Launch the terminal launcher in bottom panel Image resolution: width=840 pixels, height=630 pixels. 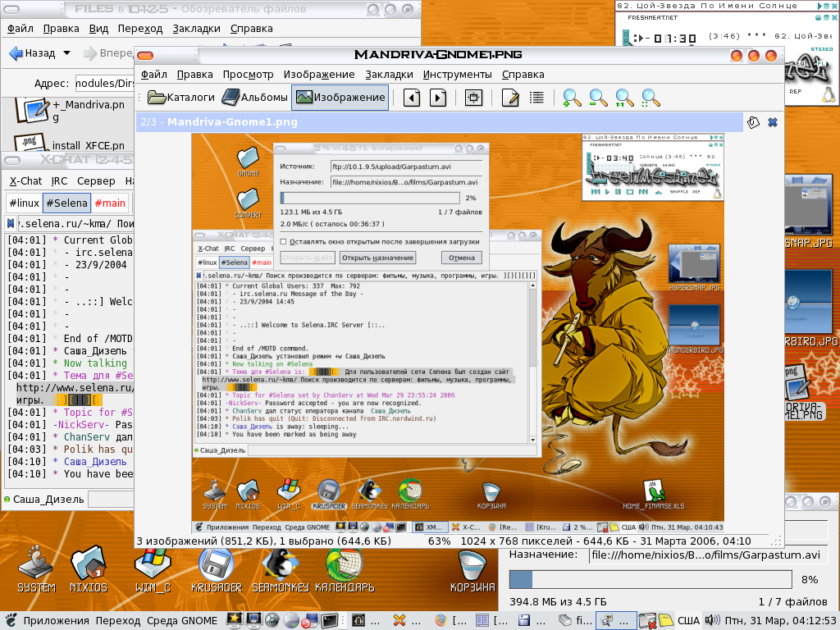(329, 620)
